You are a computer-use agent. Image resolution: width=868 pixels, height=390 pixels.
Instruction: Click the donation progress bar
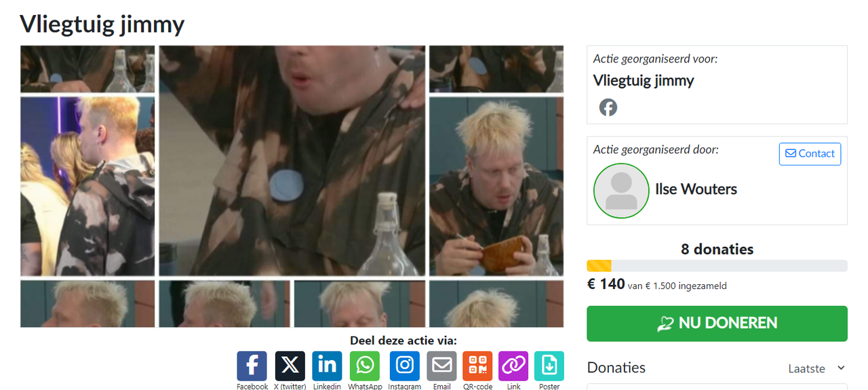click(717, 266)
